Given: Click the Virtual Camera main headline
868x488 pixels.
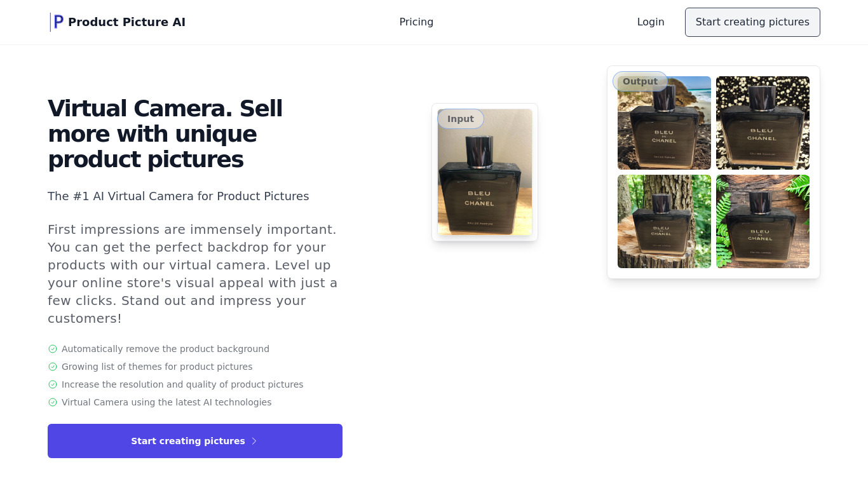Looking at the screenshot, I should (165, 134).
